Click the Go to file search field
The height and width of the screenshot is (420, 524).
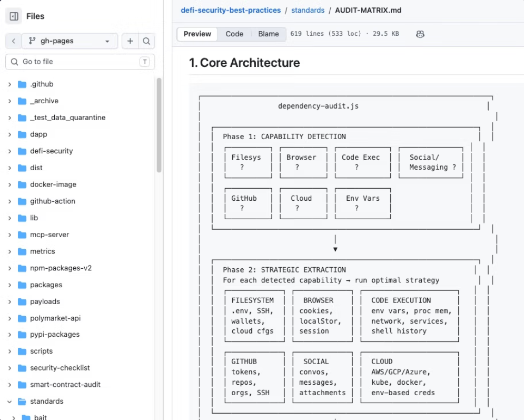point(80,62)
